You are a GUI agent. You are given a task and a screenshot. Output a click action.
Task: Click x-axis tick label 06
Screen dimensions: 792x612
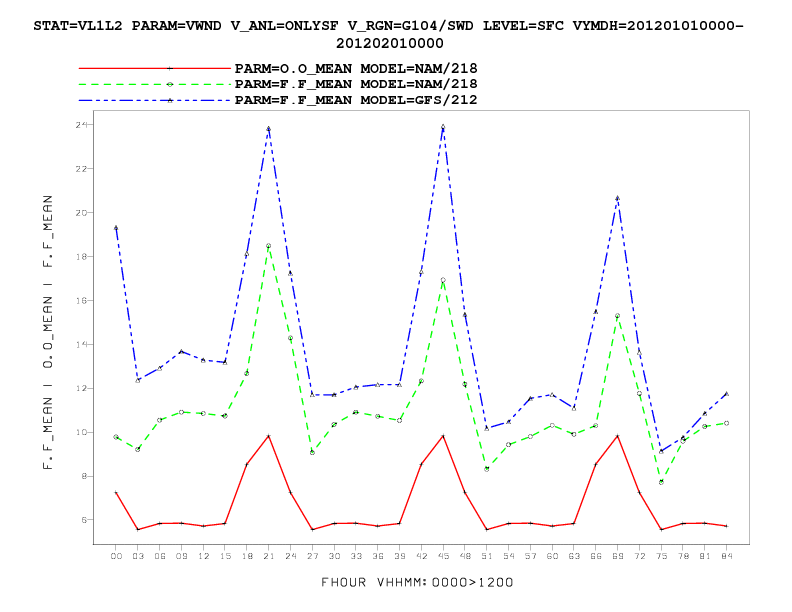[160, 556]
